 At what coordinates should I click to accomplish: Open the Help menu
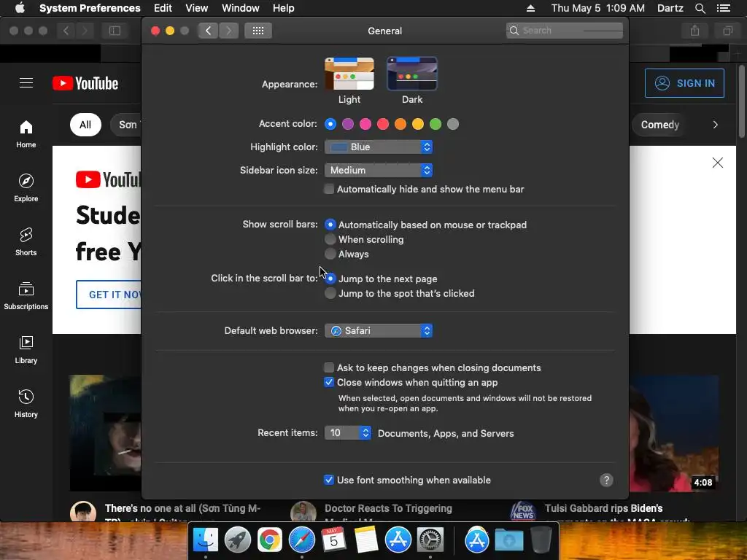[x=284, y=8]
